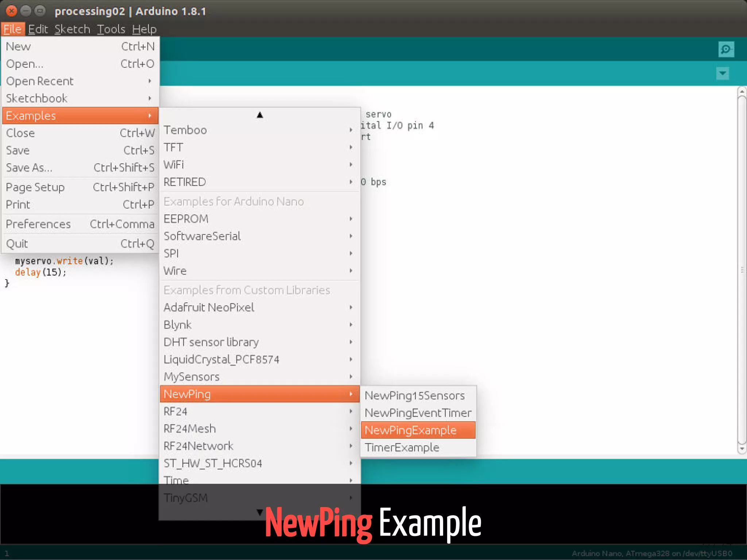Click the window maximize button
The image size is (747, 560).
pyautogui.click(x=40, y=11)
